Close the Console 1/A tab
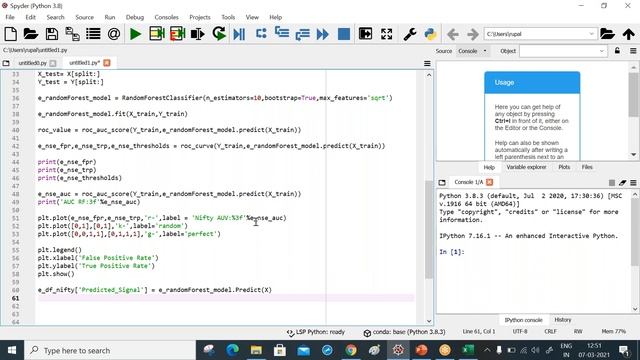This screenshot has width=640, height=360. click(x=489, y=182)
